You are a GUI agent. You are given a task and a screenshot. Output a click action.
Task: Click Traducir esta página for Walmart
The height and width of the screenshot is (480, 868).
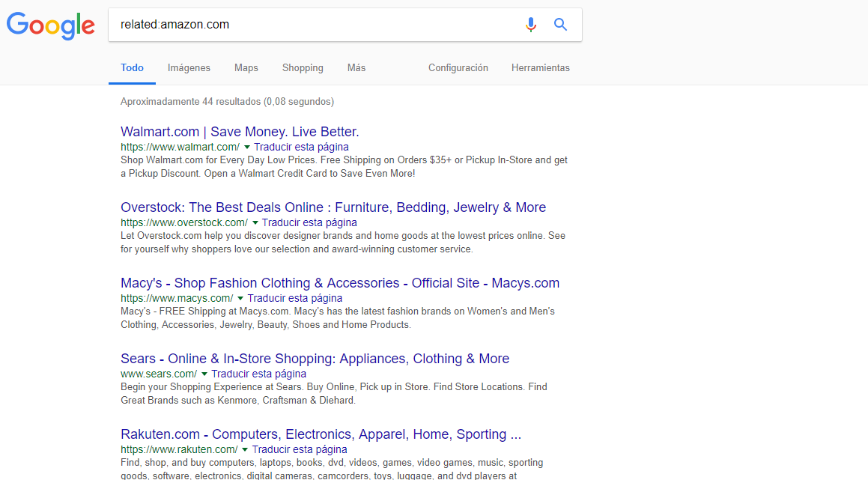301,148
